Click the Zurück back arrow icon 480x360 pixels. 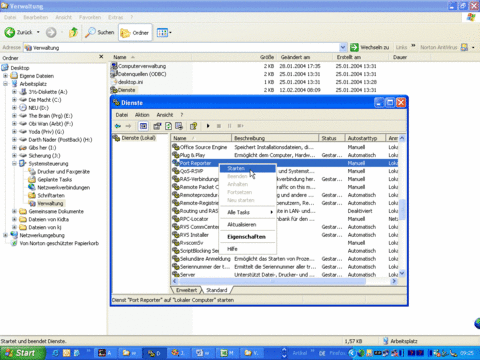click(9, 32)
